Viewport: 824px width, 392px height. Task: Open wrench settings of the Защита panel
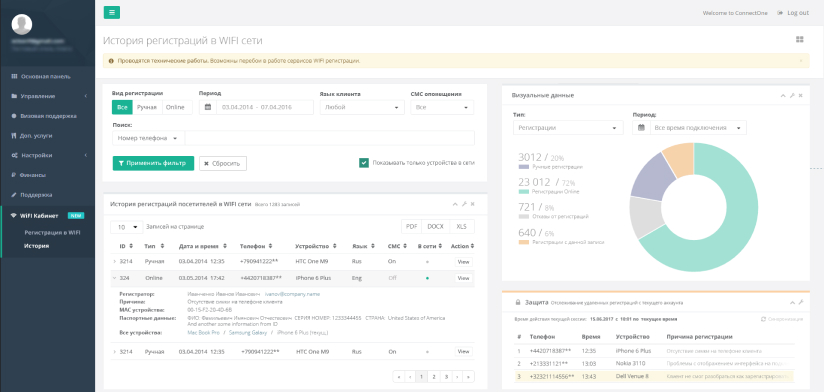(801, 303)
